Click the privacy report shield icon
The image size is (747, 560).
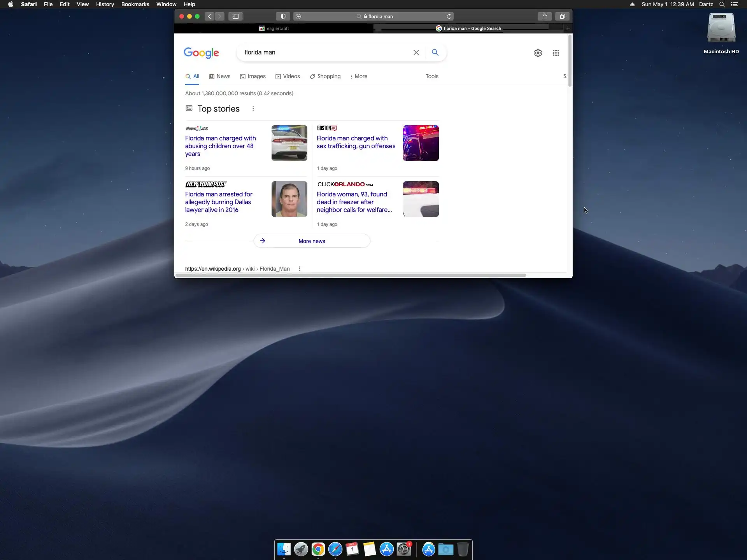pyautogui.click(x=283, y=16)
